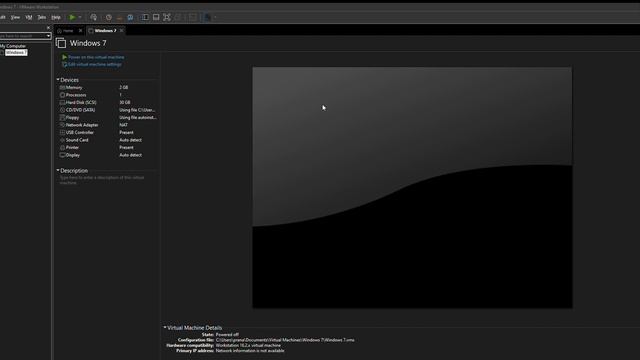The width and height of the screenshot is (640, 360).
Task: Select the CD/DVD (SATA) label
Action: click(x=80, y=110)
